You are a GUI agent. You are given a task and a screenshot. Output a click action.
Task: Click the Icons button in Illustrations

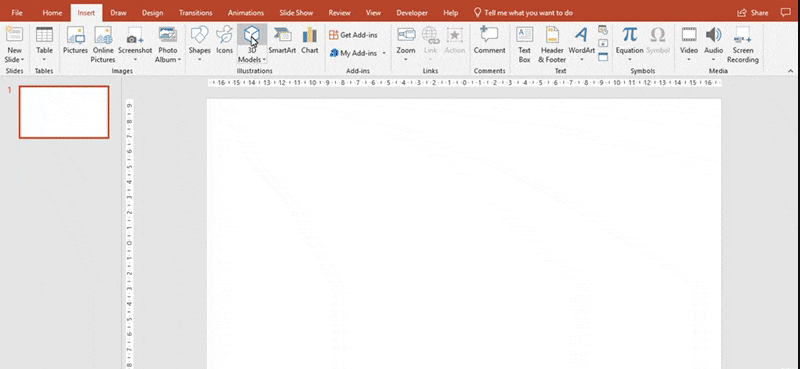click(224, 40)
